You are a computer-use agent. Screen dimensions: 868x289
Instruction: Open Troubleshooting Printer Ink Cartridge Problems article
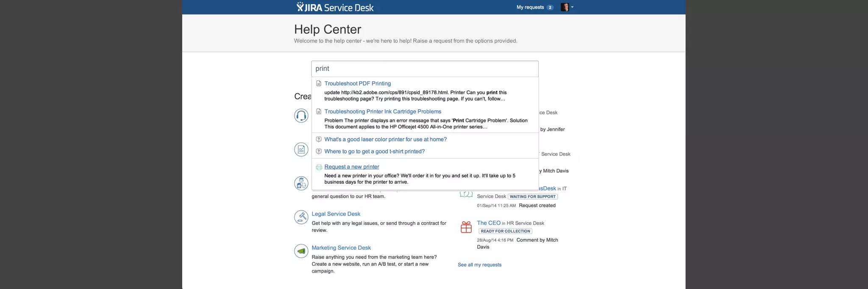383,111
